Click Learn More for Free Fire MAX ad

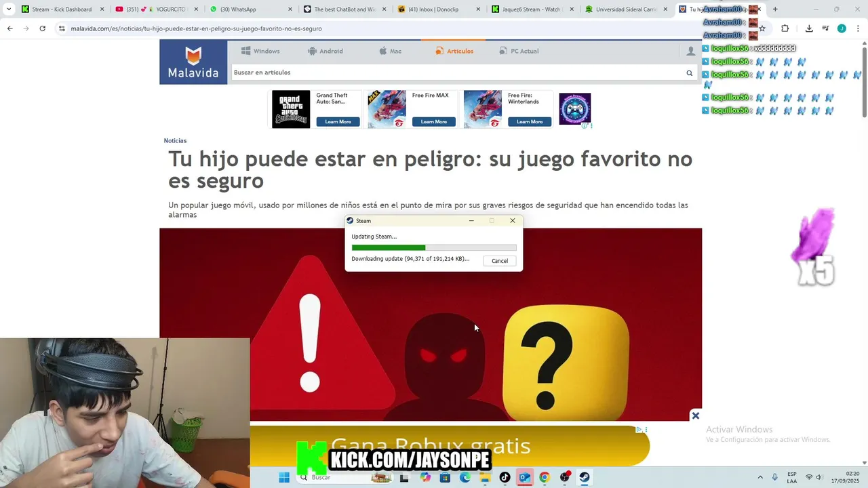pyautogui.click(x=434, y=122)
